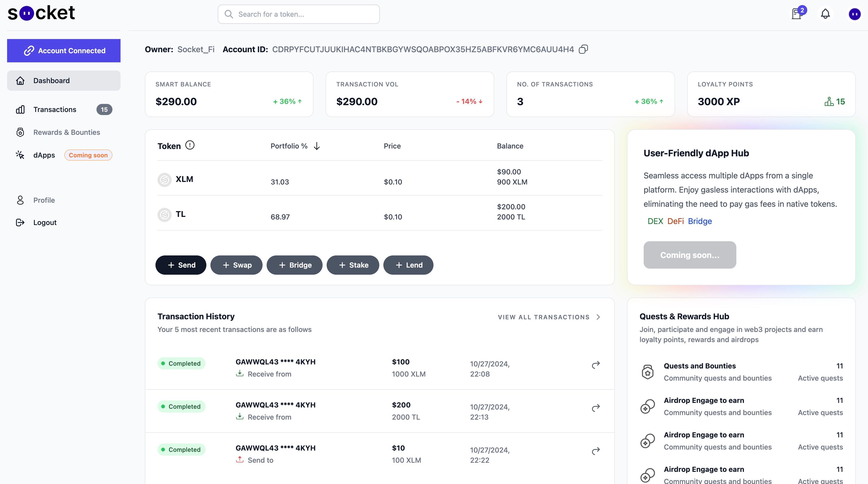This screenshot has height=484, width=868.
Task: Click the DEX tag
Action: (x=655, y=221)
